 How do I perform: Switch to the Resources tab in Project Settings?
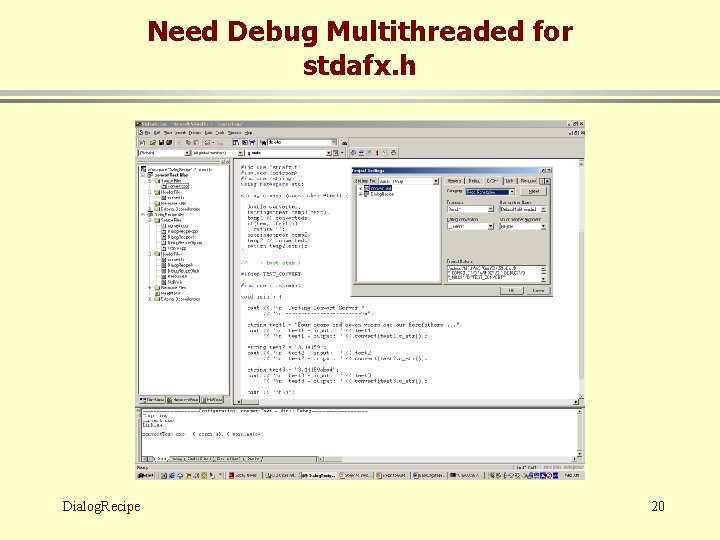pos(529,181)
